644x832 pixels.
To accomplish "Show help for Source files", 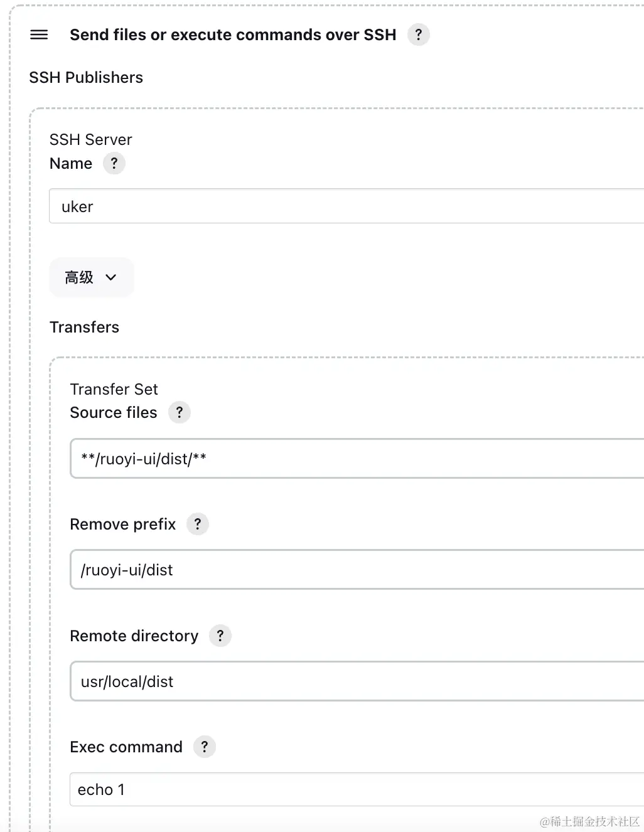I will [179, 412].
